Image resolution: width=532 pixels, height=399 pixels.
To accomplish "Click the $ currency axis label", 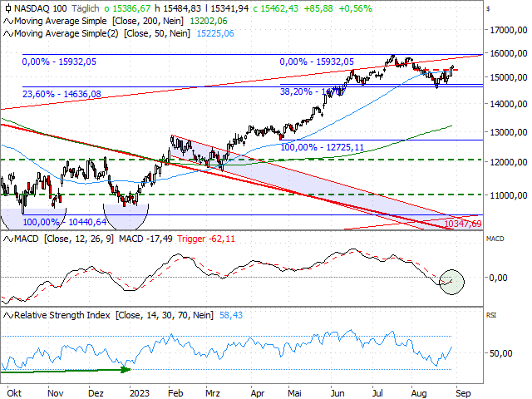I will click(488, 9).
